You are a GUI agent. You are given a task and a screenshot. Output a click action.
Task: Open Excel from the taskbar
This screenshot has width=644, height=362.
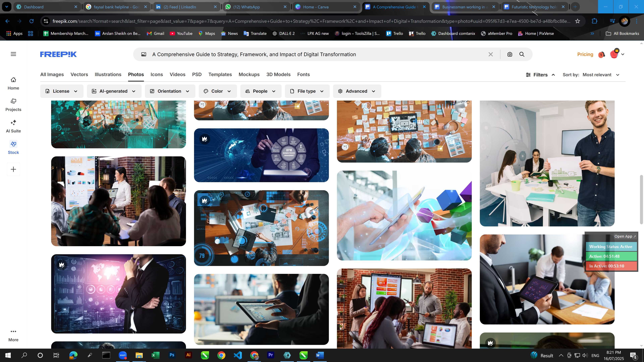point(155,355)
